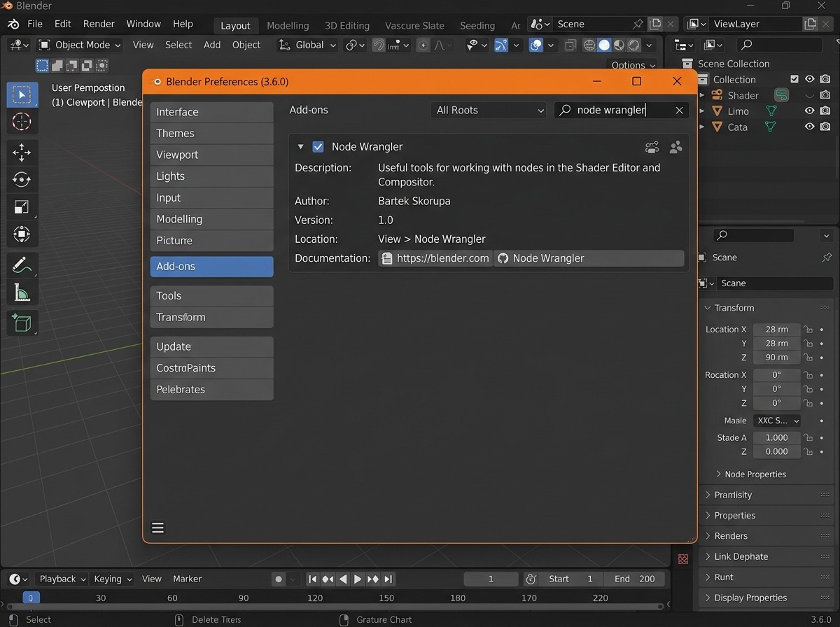Click the snapping magnet icon

pyautogui.click(x=379, y=45)
